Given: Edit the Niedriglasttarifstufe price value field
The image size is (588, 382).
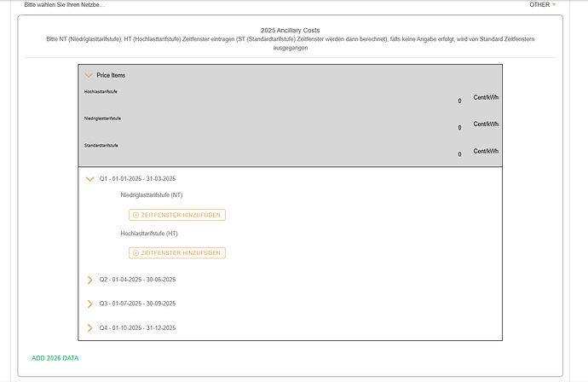Looking at the screenshot, I should point(459,128).
